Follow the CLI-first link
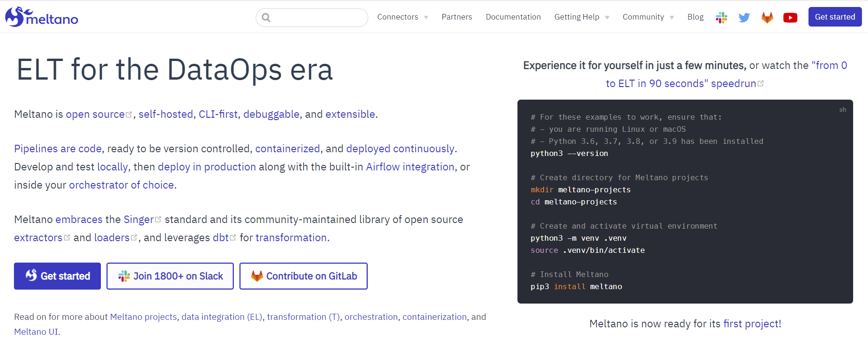Viewport: 868px width, 345px height. click(x=218, y=114)
